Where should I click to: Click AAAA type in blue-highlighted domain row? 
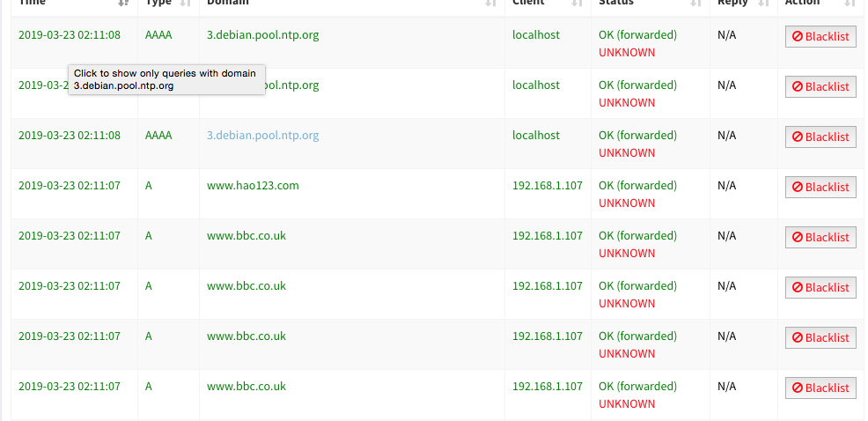click(158, 135)
